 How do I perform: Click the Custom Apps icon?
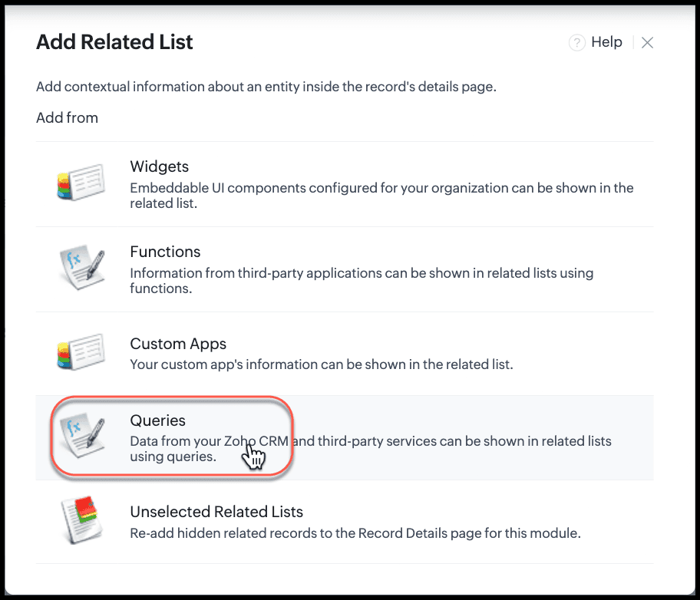tap(81, 351)
